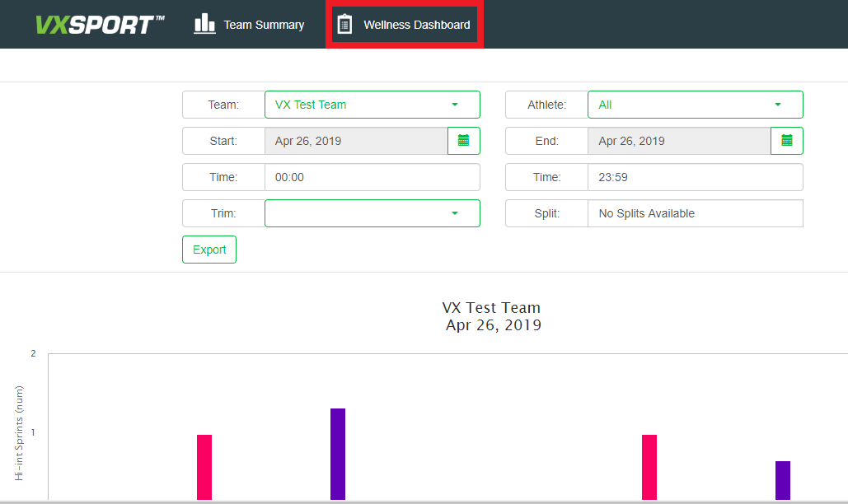
Task: Click the Split field No Splits Available
Action: [x=695, y=213]
